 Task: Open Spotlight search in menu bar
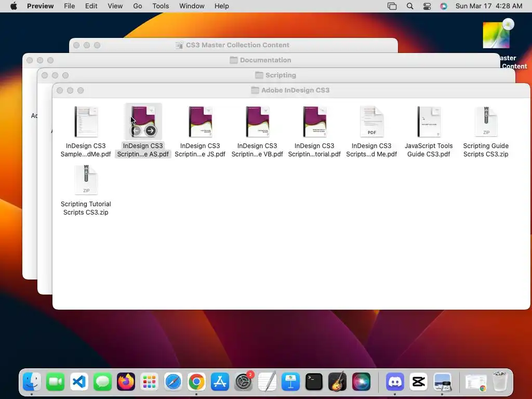point(410,6)
